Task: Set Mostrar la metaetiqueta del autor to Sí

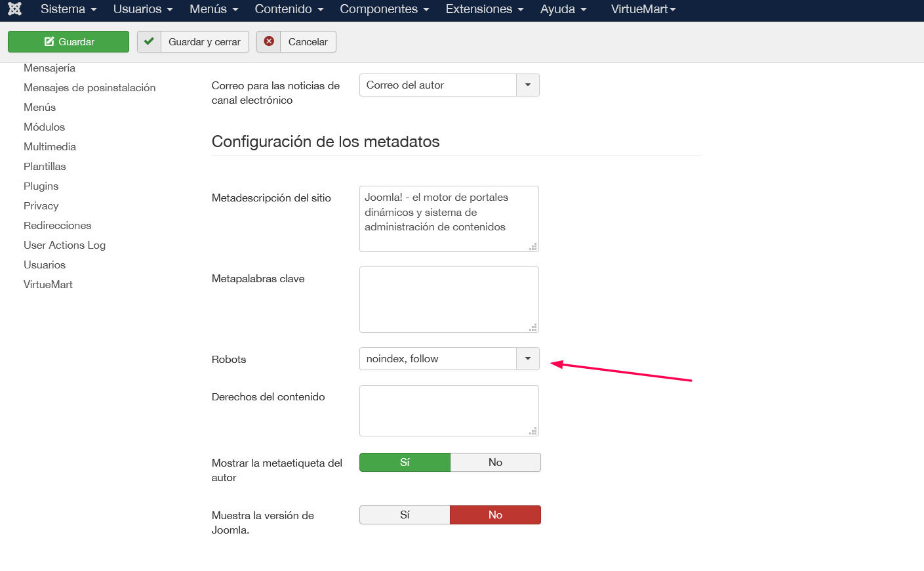Action: tap(405, 462)
